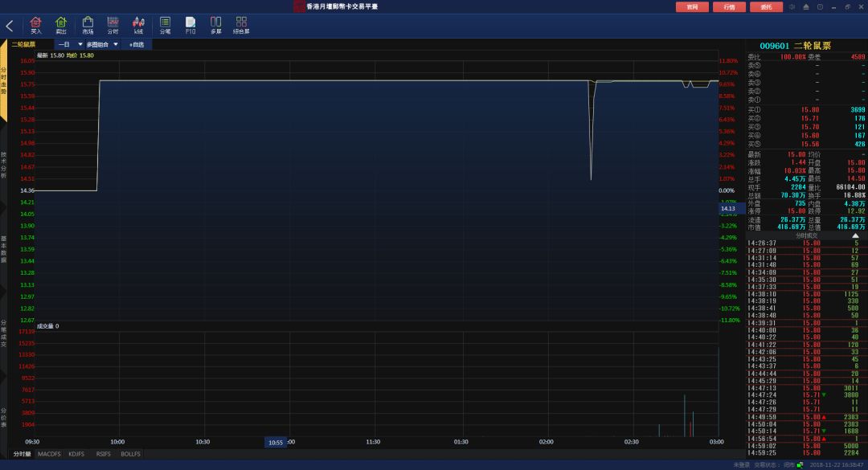Click the back arrow in the toolbar
Image resolution: width=868 pixels, height=470 pixels.
10,26
